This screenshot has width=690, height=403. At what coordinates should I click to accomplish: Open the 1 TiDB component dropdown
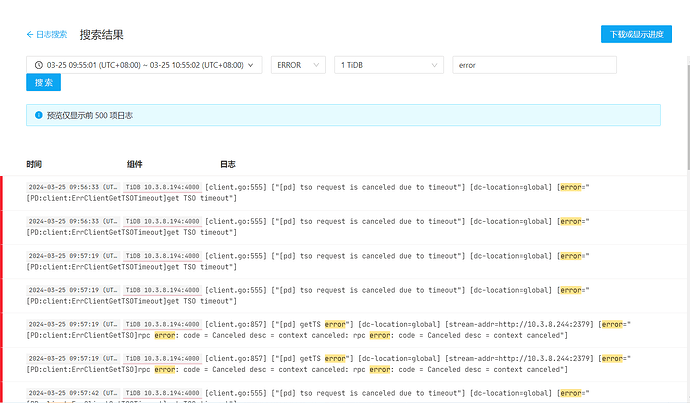click(389, 65)
